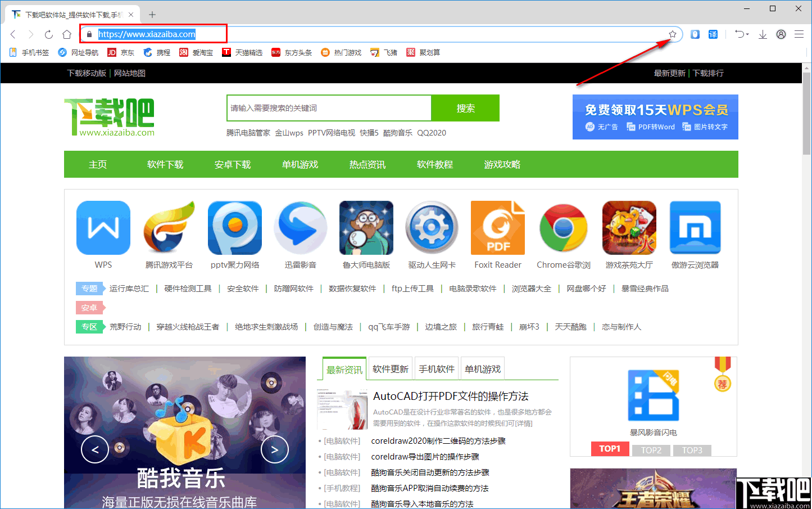812x509 pixels.
Task: Click 驱动人生网卡 gear icon
Action: 432,228
